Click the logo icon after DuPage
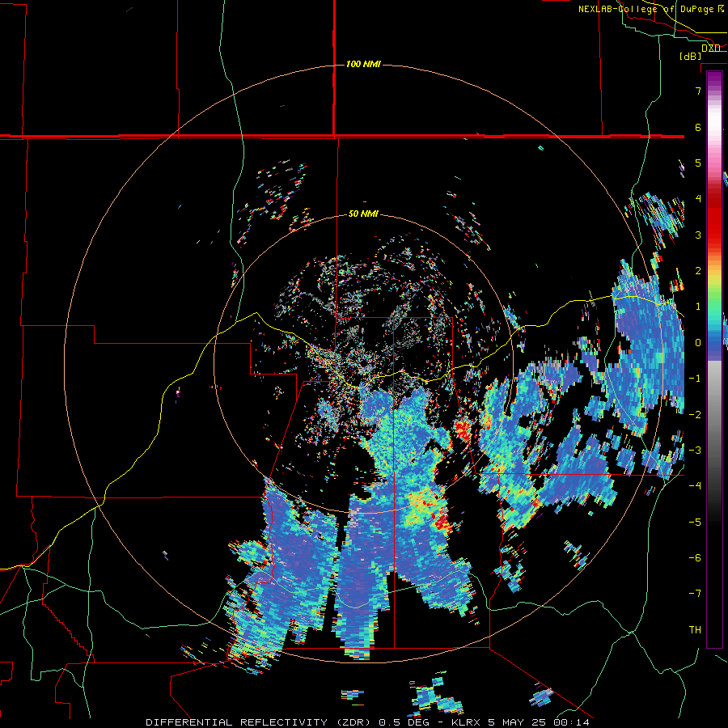The height and width of the screenshot is (728, 728). click(721, 9)
